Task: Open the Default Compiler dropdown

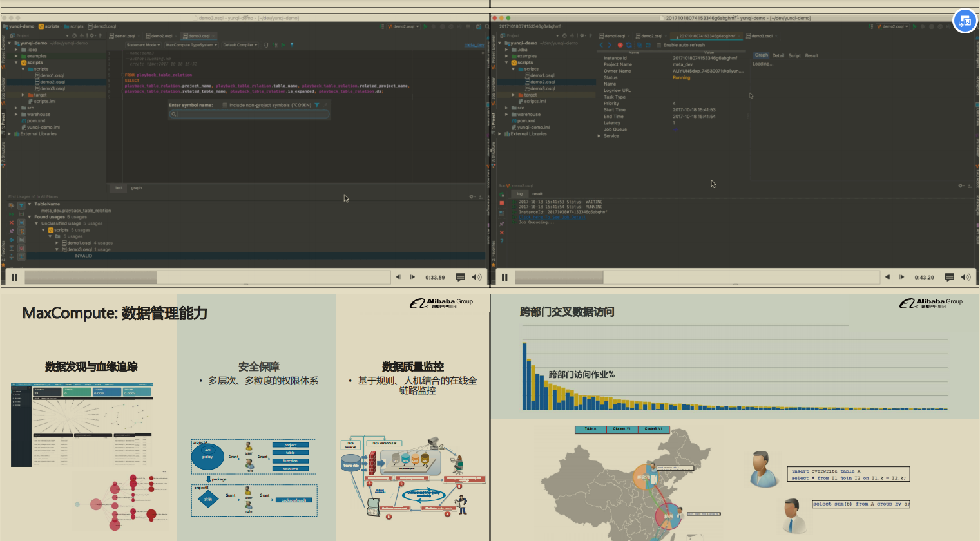Action: pos(240,45)
